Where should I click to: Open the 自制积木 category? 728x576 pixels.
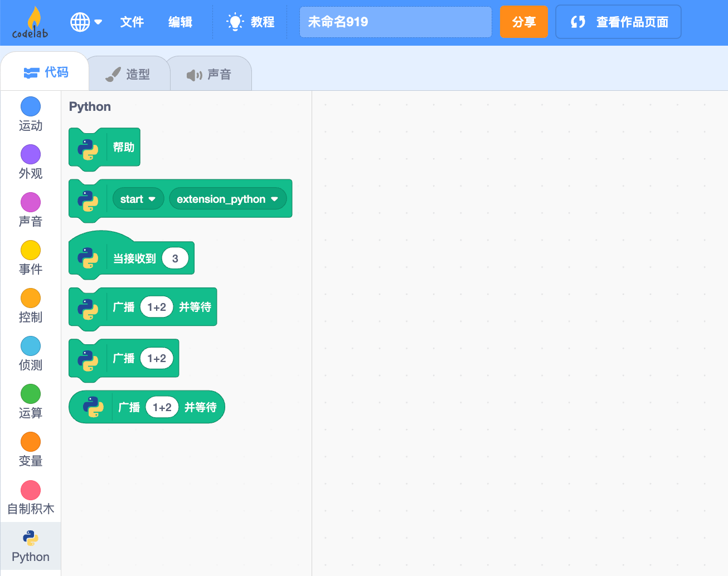click(x=31, y=497)
